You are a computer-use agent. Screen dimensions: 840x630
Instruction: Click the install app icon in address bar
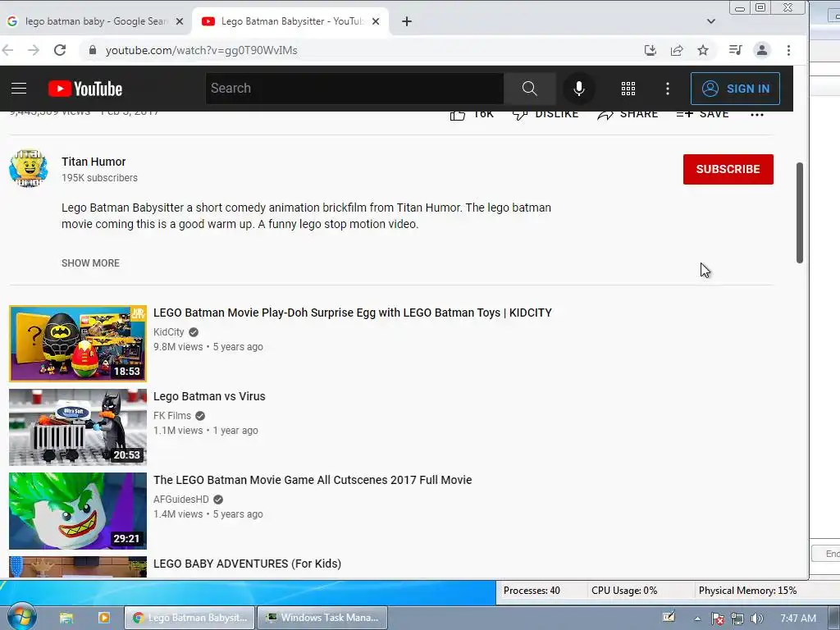point(650,50)
